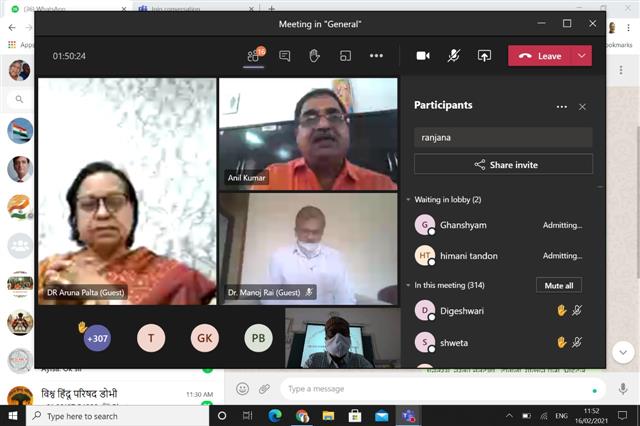Show hidden system tray icons
640x426 pixels.
pos(509,416)
